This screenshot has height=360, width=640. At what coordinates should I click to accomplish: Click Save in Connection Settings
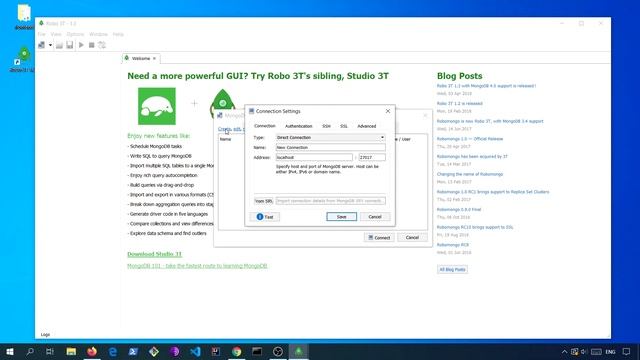342,217
